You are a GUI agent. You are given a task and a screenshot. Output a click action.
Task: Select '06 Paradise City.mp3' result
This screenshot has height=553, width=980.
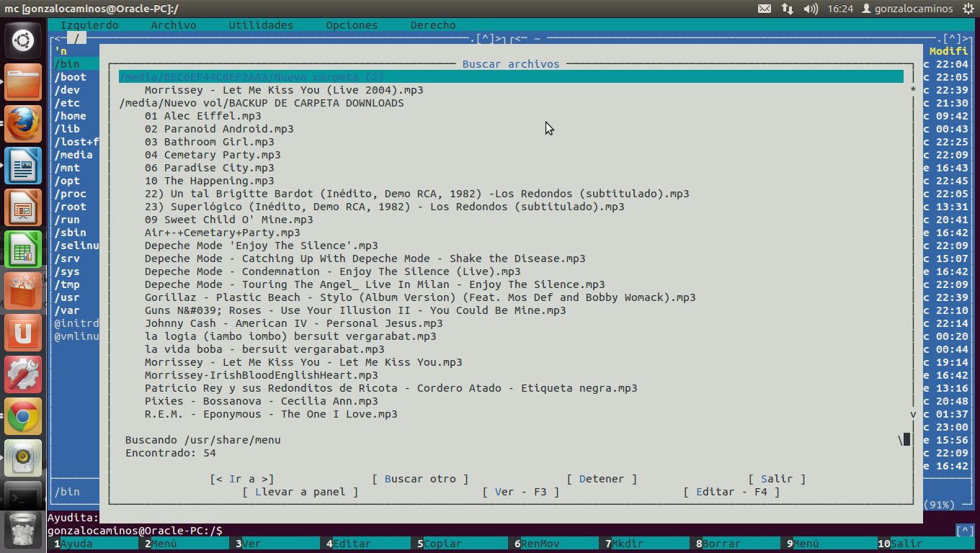pos(209,168)
